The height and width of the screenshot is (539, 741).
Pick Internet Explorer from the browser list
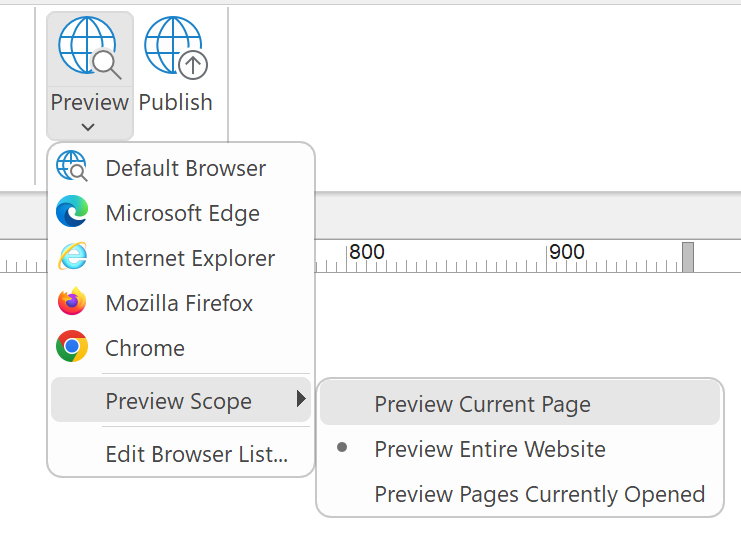point(181,258)
